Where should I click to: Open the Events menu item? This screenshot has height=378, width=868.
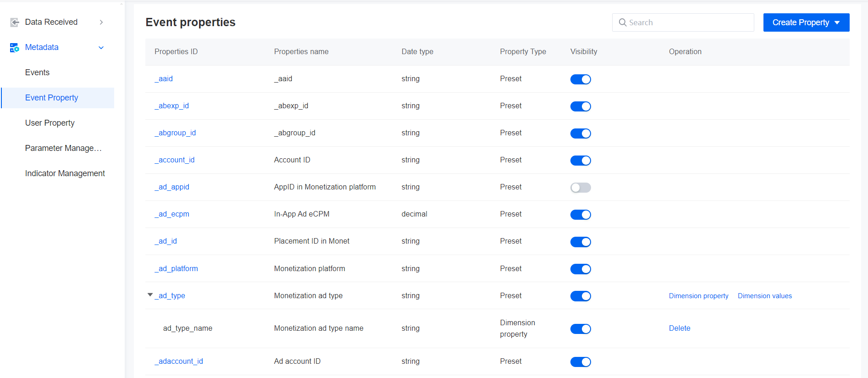click(37, 72)
